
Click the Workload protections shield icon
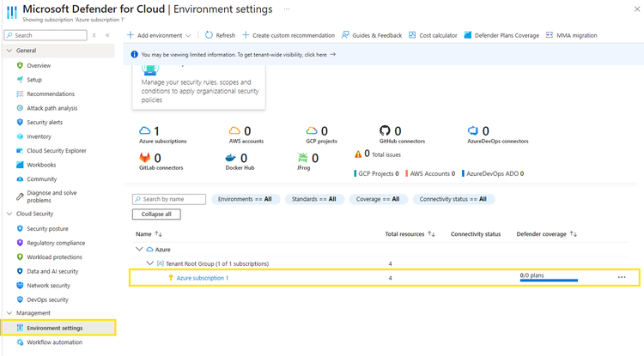(x=20, y=256)
